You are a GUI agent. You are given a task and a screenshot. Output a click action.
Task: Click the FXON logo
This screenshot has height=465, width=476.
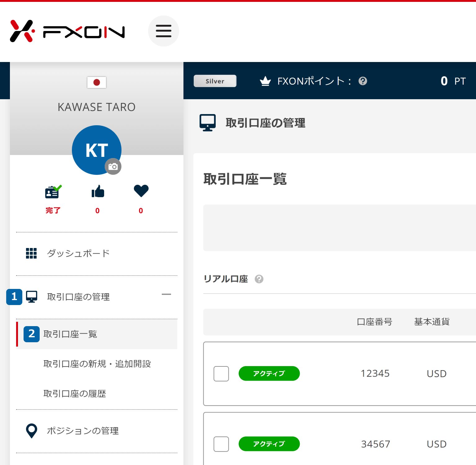point(67,31)
